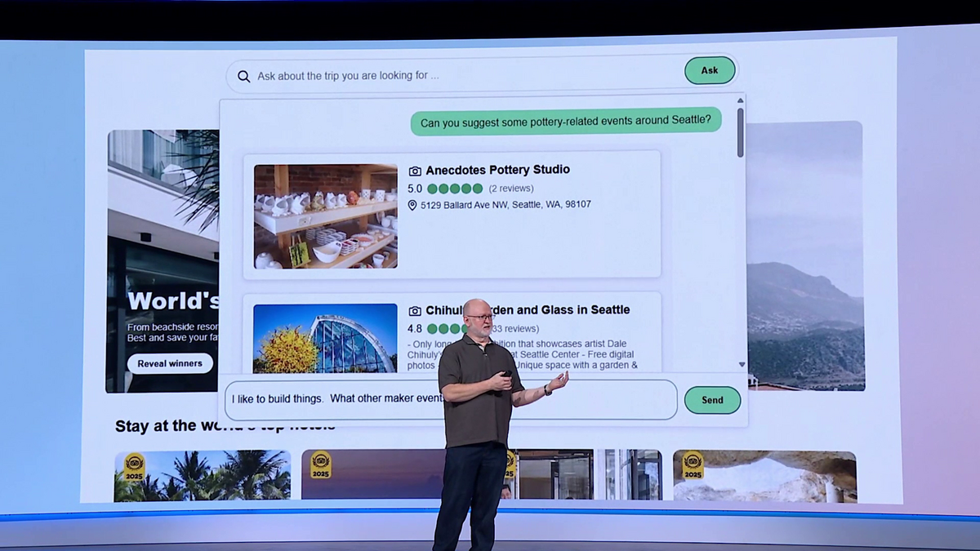
Task: Open the glass-building hotel card
Action: 585,474
